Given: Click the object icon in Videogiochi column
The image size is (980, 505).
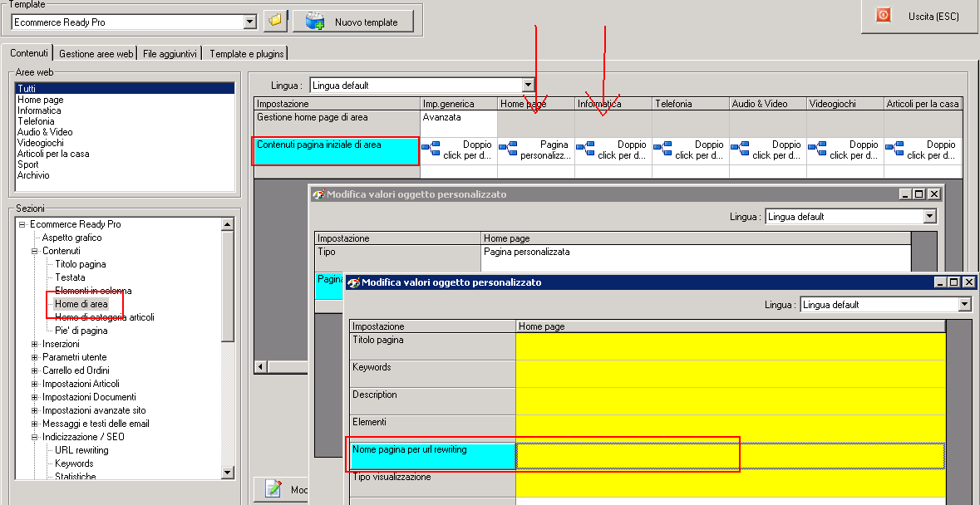Looking at the screenshot, I should click(x=817, y=150).
